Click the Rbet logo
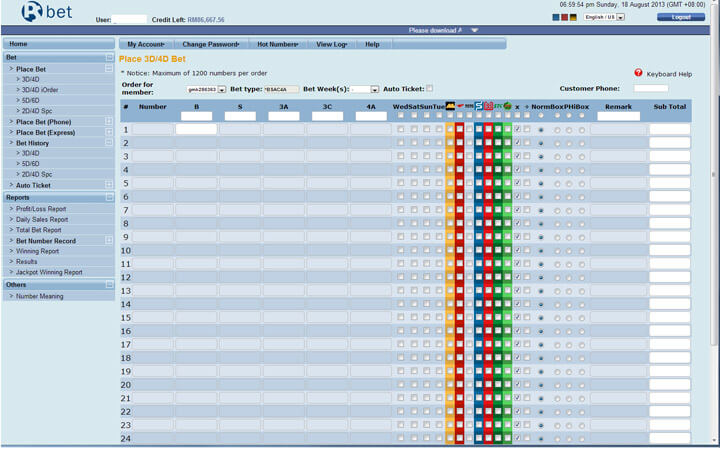720x452 pixels. point(45,13)
